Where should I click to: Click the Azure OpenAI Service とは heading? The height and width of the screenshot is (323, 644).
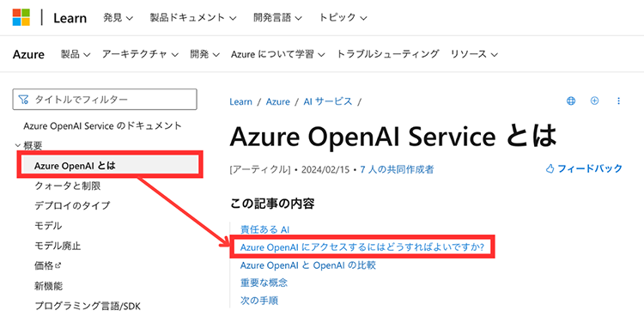(393, 136)
